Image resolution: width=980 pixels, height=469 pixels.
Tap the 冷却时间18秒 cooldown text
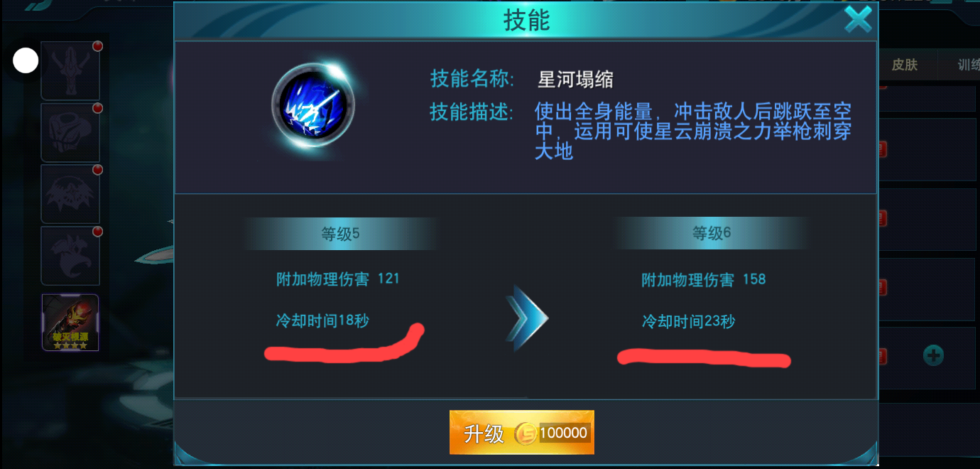(x=323, y=320)
